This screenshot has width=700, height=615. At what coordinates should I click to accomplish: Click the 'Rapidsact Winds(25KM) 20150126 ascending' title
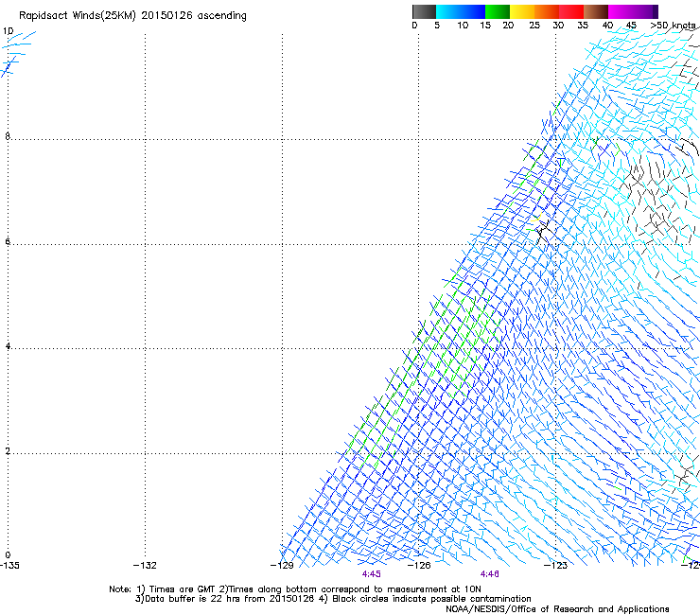tap(132, 16)
